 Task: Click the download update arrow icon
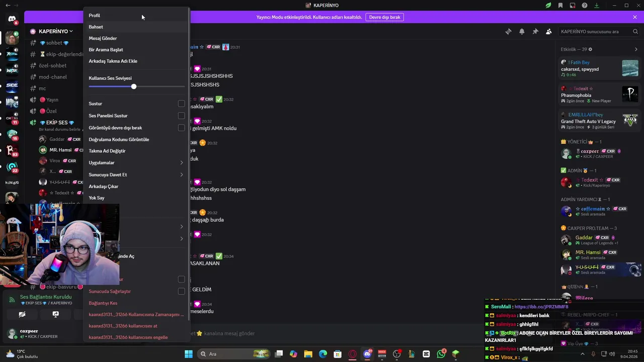(597, 6)
